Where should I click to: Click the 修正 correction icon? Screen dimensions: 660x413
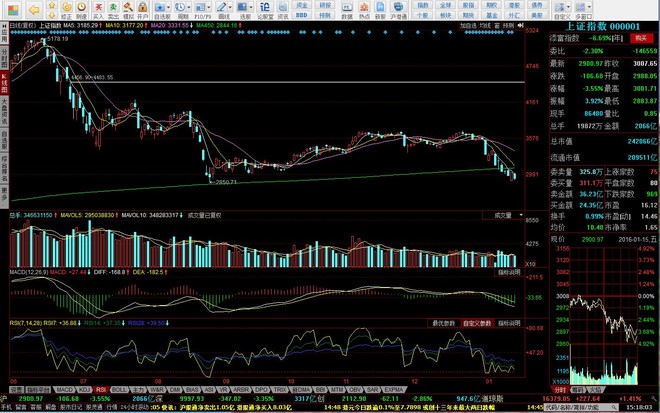pyautogui.click(x=67, y=7)
